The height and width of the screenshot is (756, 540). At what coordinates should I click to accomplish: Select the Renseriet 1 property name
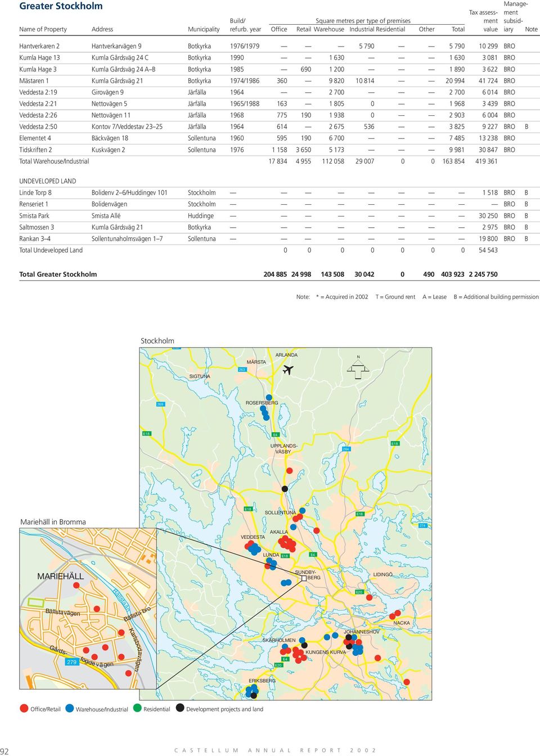(x=34, y=204)
